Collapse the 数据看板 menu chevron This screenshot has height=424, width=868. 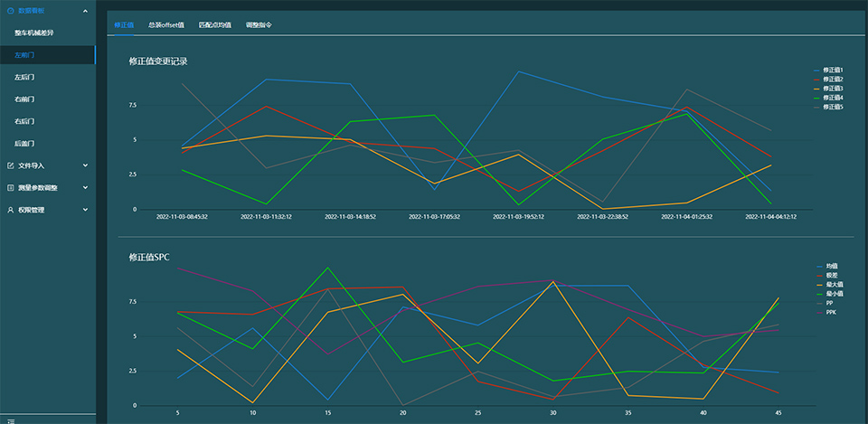click(x=85, y=10)
